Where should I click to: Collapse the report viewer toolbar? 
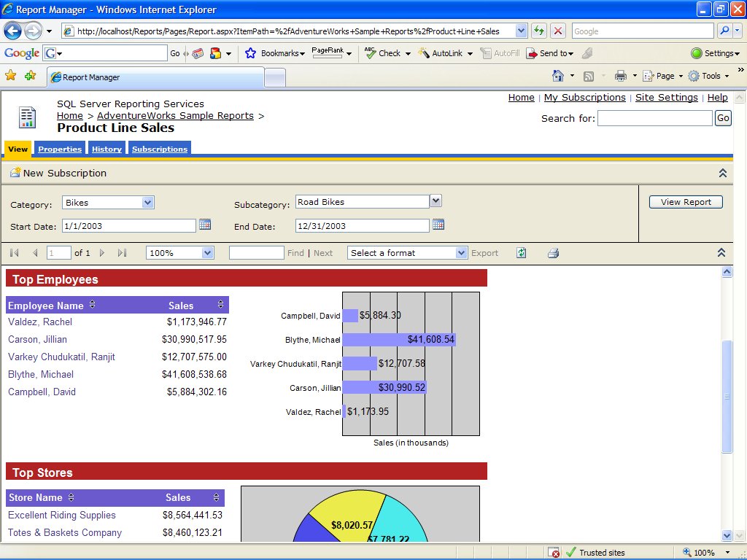(x=721, y=253)
